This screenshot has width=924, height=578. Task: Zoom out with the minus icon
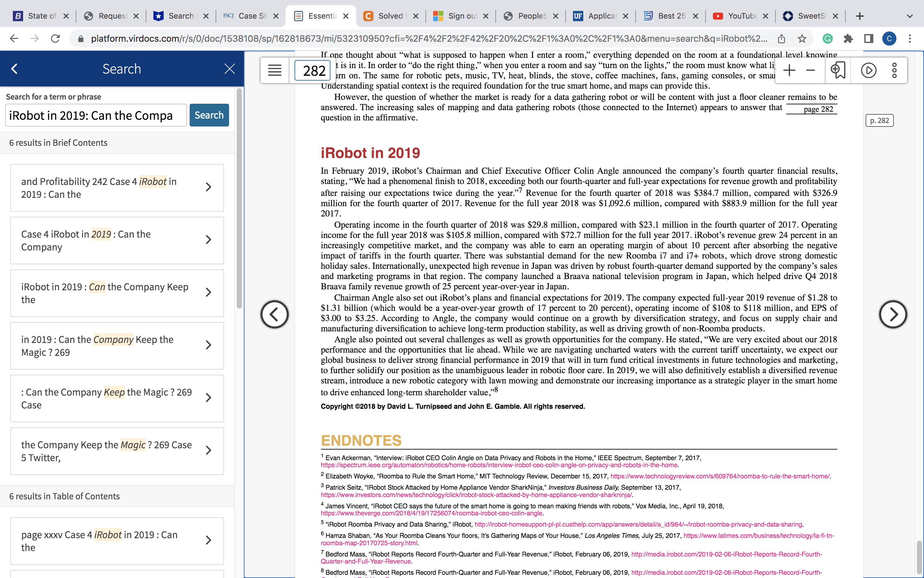pyautogui.click(x=810, y=70)
